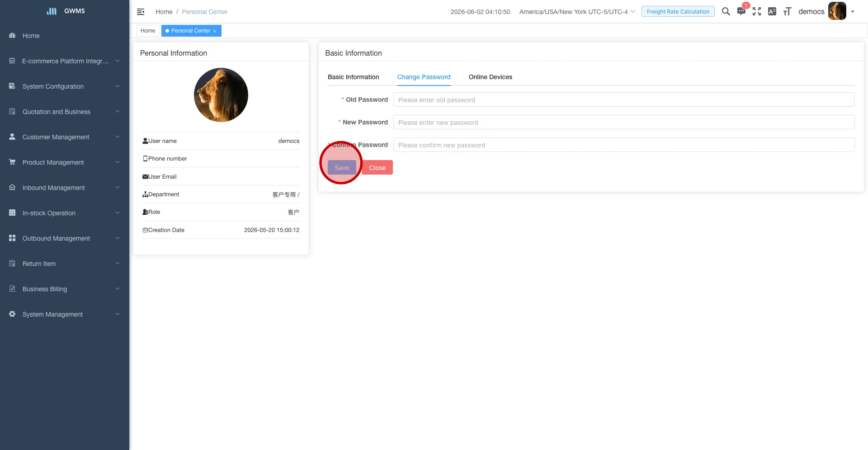Open the search magnifier icon
This screenshot has height=450, width=868.
pos(726,11)
